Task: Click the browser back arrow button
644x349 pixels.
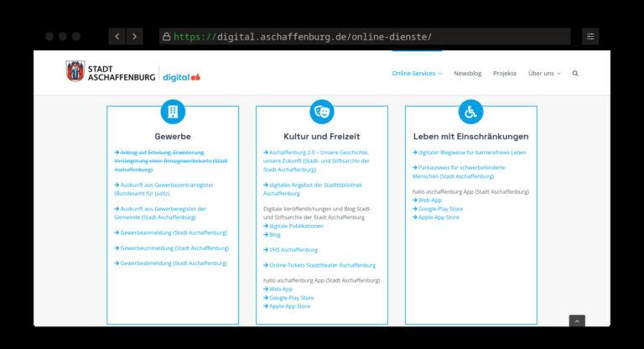Action: tap(117, 37)
